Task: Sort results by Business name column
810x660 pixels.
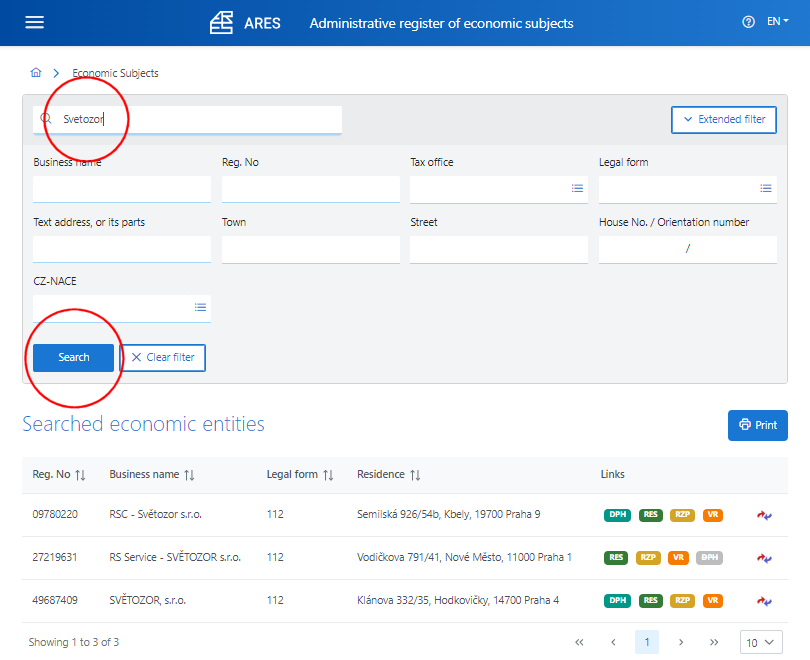Action: tap(189, 475)
